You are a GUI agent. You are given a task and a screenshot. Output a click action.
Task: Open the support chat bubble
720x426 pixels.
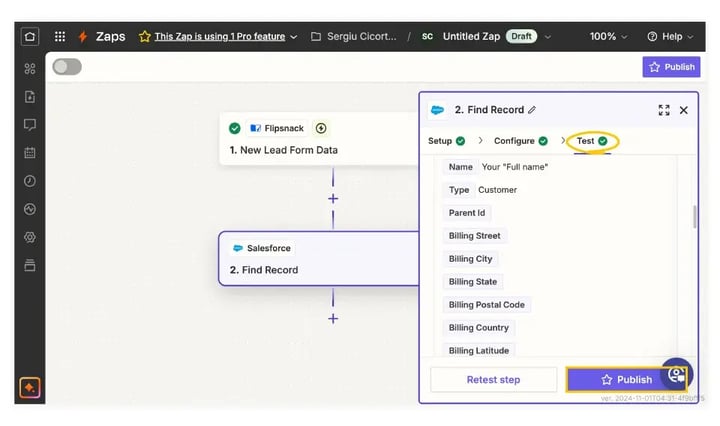pyautogui.click(x=676, y=374)
